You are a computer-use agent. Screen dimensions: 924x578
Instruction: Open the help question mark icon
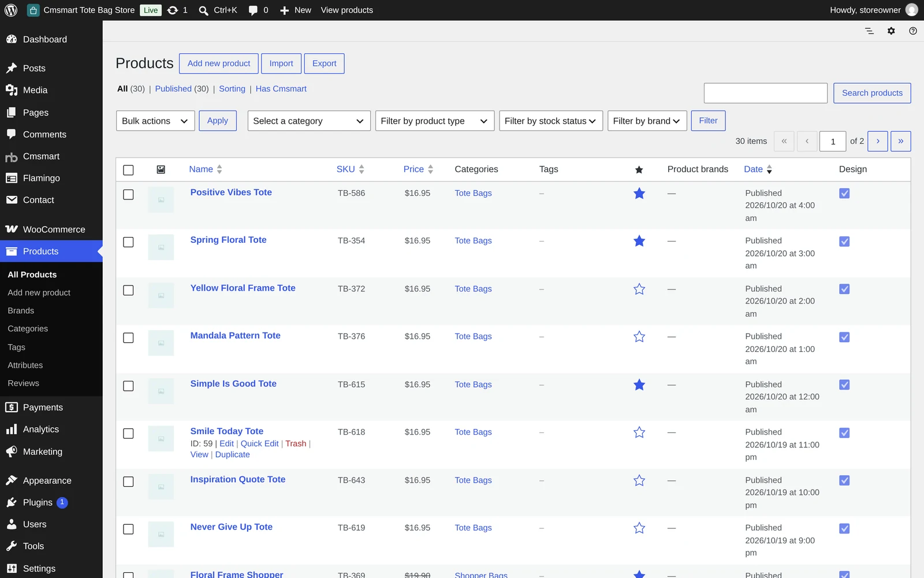pyautogui.click(x=912, y=31)
